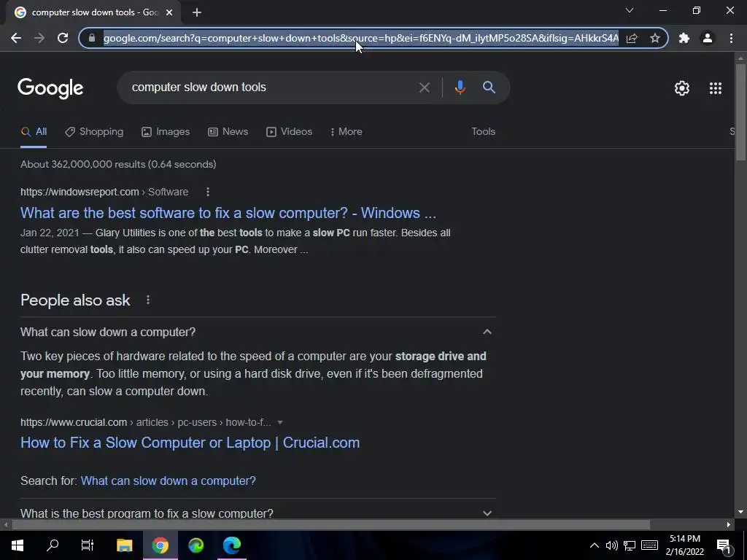
Task: Bookmark this page with the star icon
Action: tap(655, 38)
